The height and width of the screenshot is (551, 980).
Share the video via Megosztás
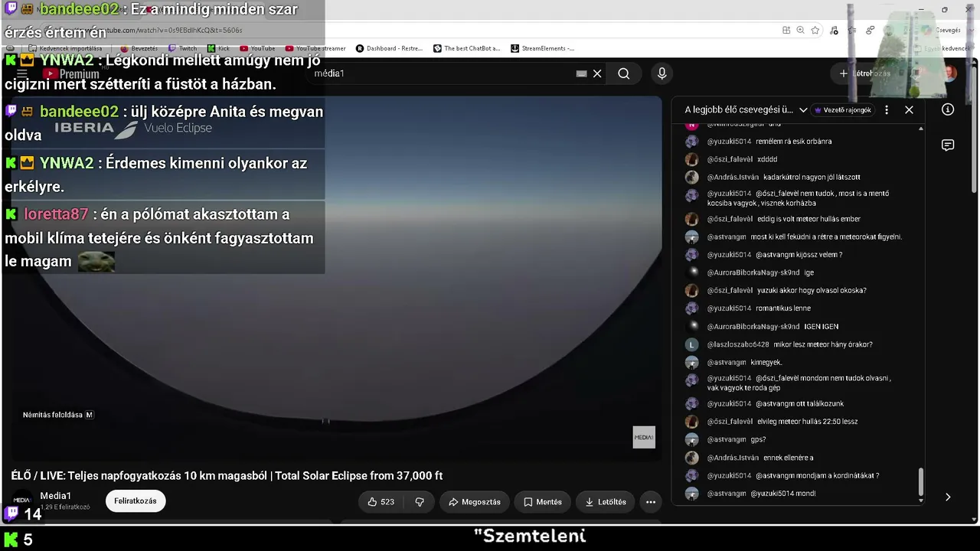[x=475, y=502]
